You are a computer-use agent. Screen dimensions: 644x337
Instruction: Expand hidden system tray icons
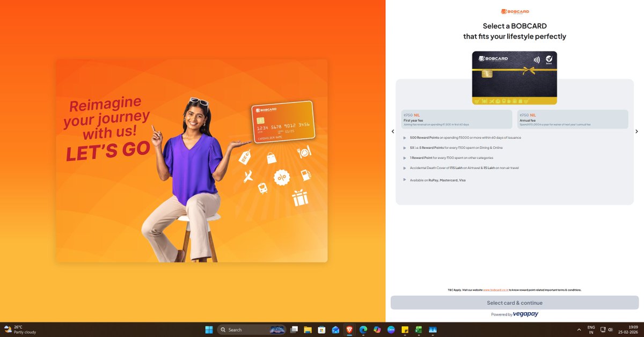[x=579, y=329]
